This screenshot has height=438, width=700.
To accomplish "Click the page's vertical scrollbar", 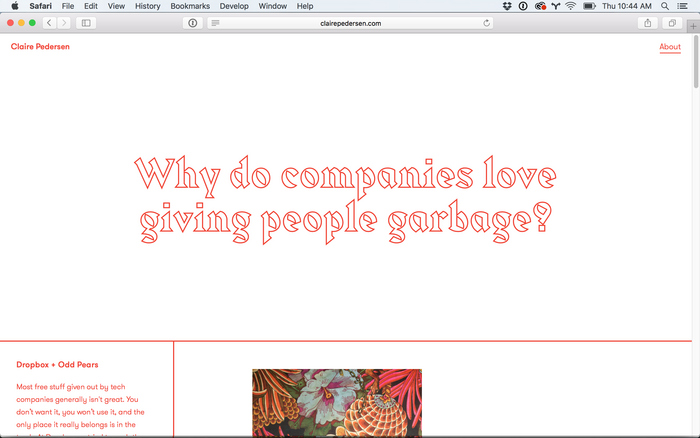I will click(696, 62).
